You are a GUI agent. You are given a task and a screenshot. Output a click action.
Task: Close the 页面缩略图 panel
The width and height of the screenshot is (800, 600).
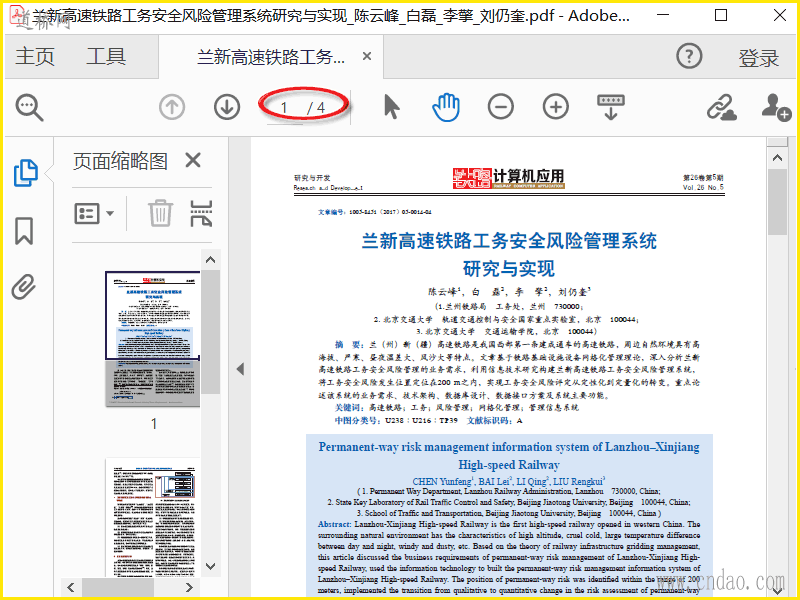193,160
